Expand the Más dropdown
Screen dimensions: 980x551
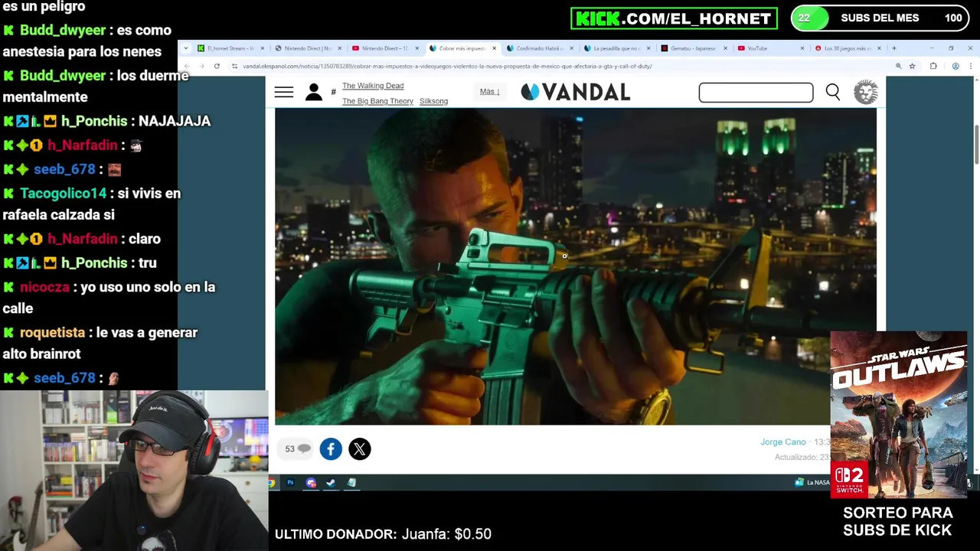click(490, 92)
